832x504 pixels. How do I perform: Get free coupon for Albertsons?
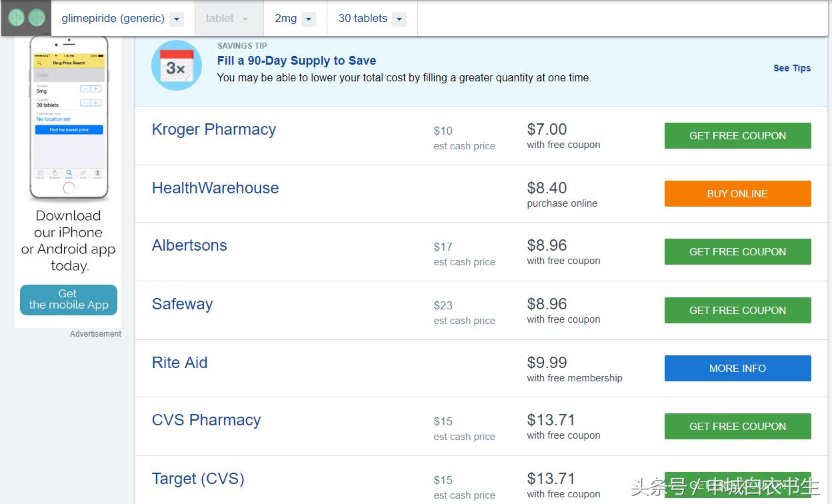click(737, 251)
